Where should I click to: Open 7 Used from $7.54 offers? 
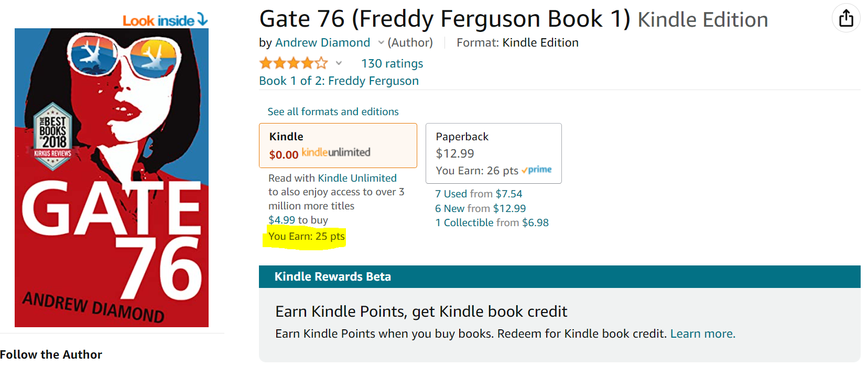(478, 194)
